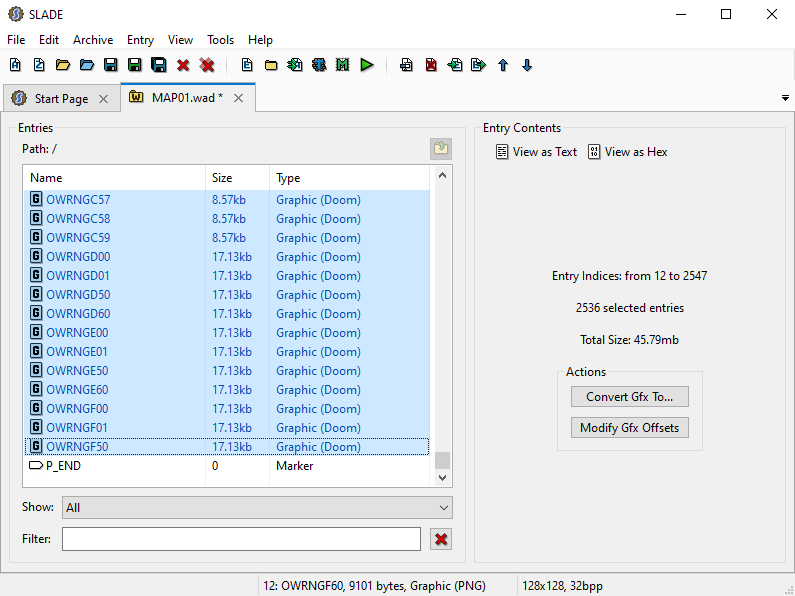The width and height of the screenshot is (795, 596).
Task: Clear the filter with the red X
Action: pos(441,539)
